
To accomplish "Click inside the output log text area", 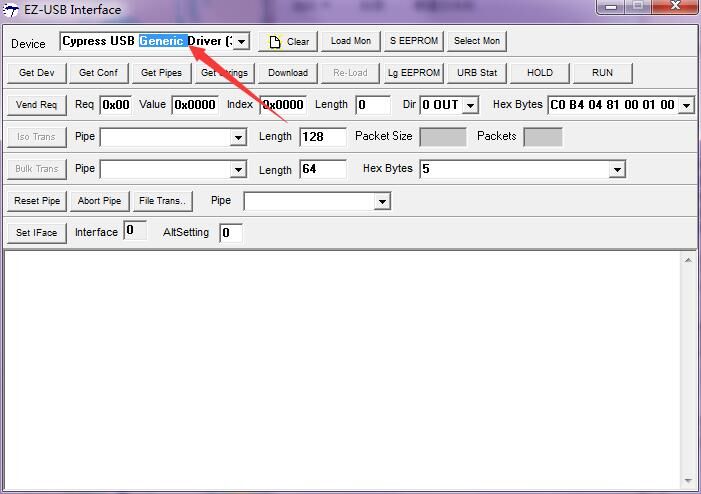I will pos(343,371).
